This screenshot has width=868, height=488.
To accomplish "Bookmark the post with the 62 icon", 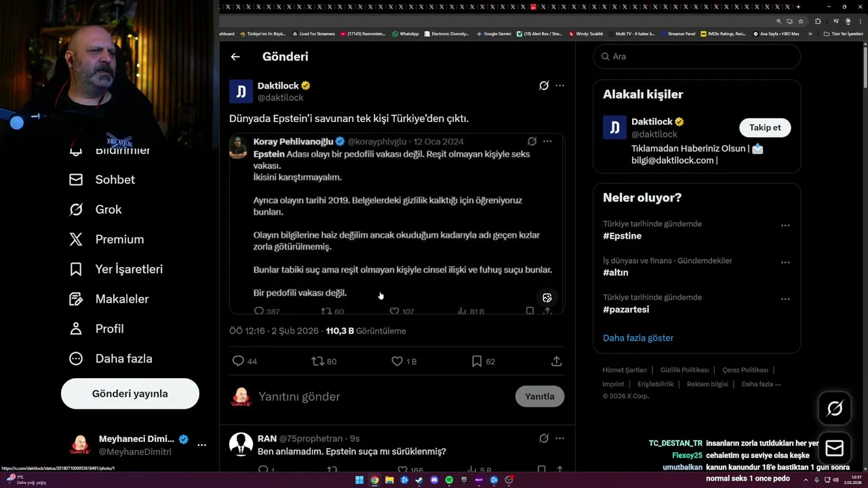I will click(477, 361).
